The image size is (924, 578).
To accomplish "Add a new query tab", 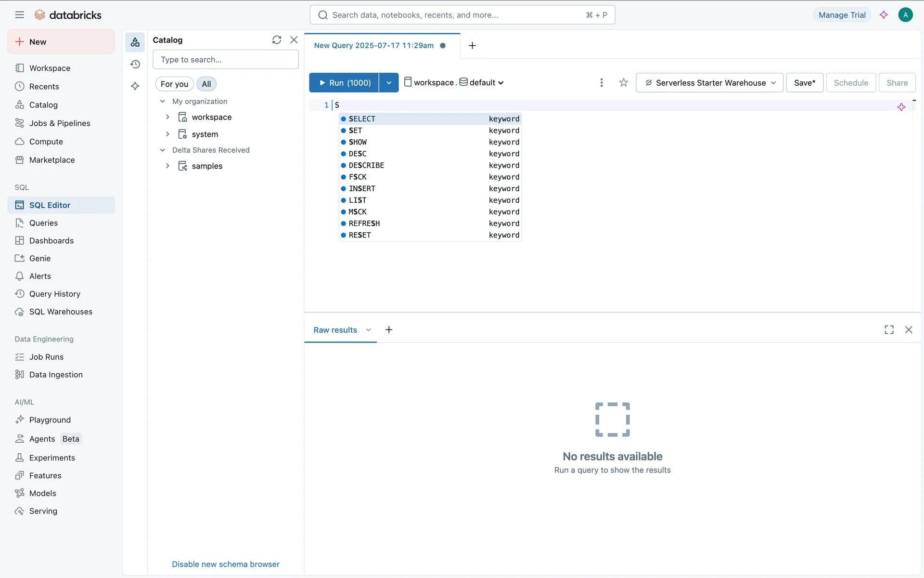I will (x=472, y=45).
